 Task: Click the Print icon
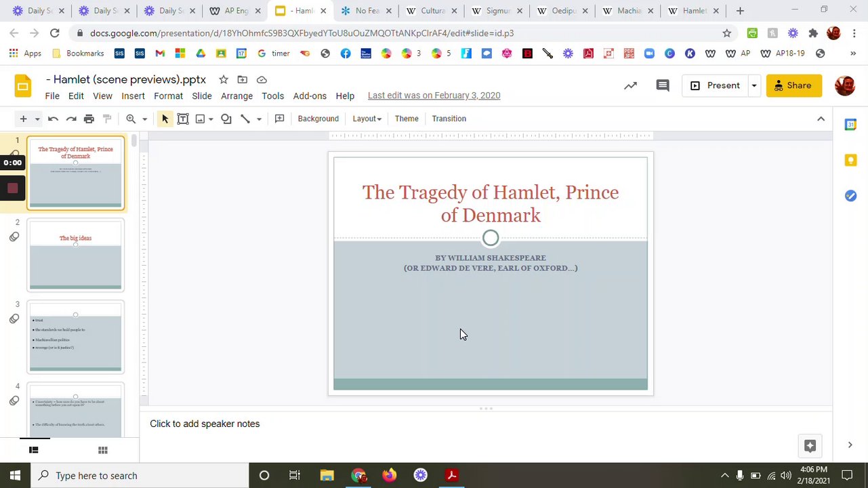pos(89,119)
